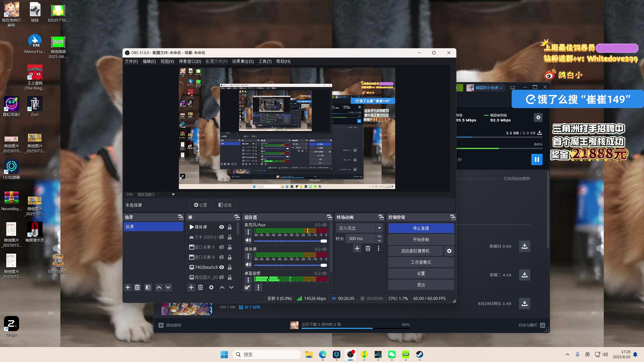Increase transition duration stepper up
The width and height of the screenshot is (644, 362).
[x=379, y=236]
